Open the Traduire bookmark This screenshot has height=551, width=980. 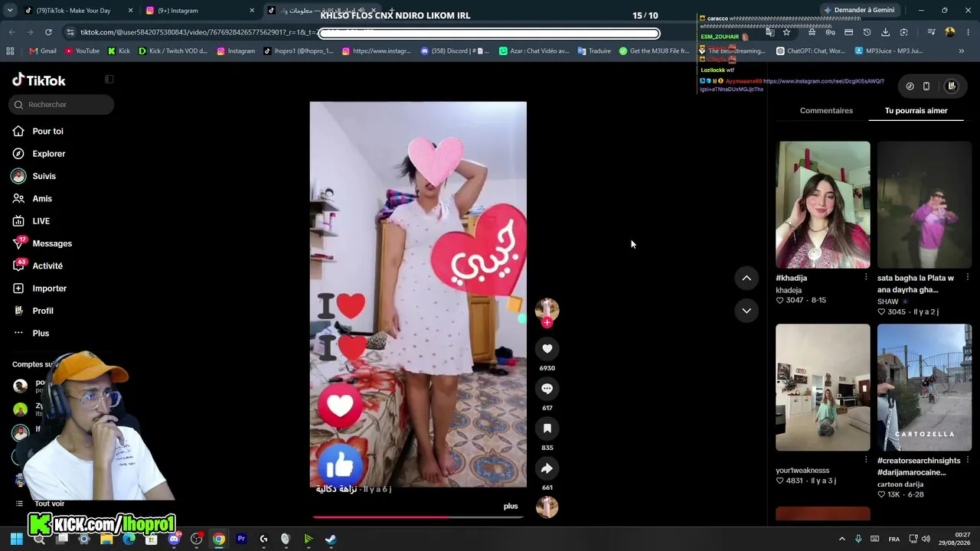point(594,51)
